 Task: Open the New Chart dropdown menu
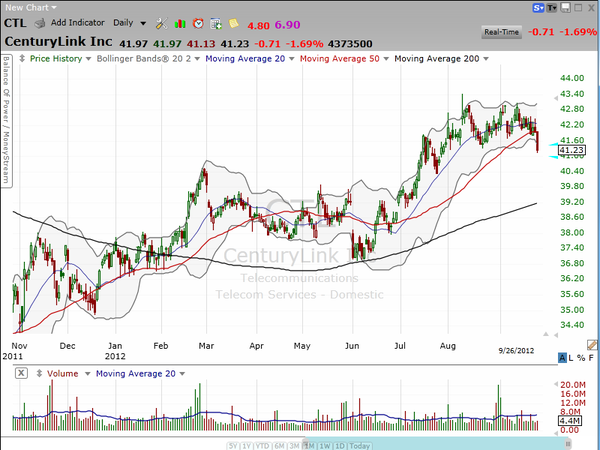(31, 8)
